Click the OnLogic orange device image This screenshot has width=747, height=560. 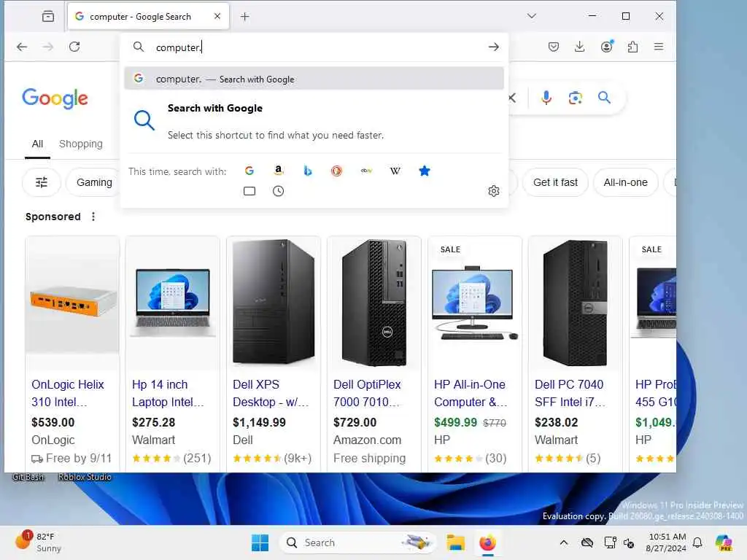[x=72, y=303]
